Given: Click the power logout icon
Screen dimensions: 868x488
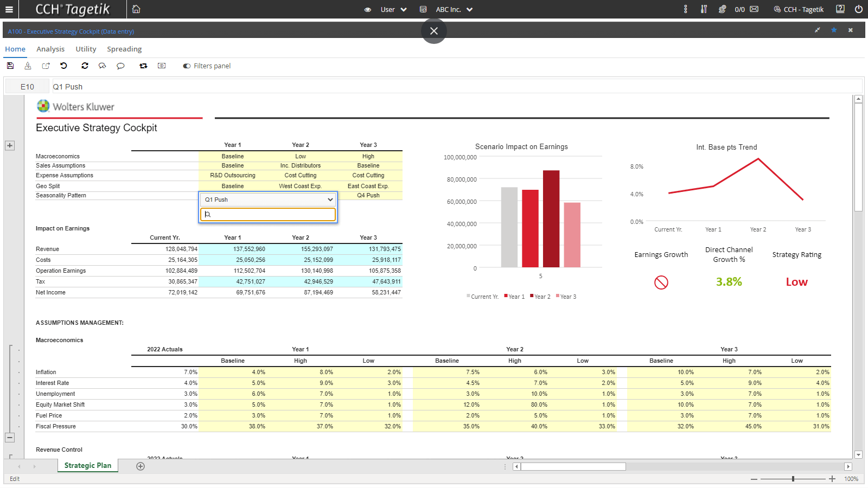Looking at the screenshot, I should point(858,9).
